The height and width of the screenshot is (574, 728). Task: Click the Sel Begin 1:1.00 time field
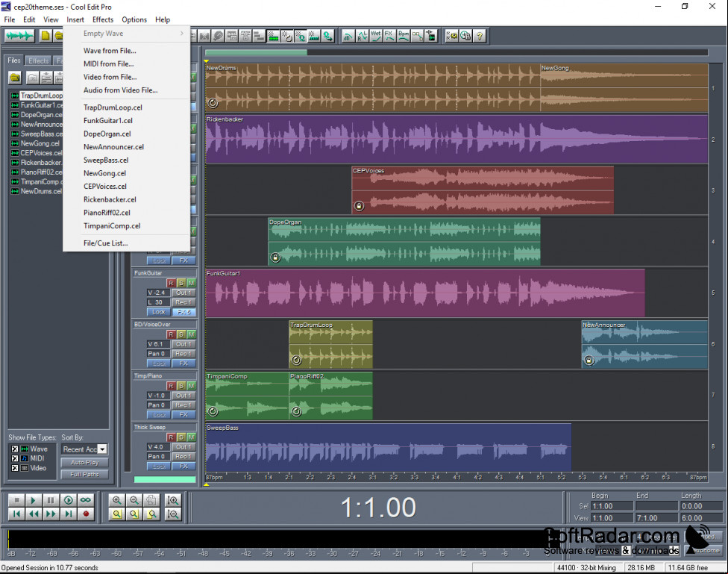[x=612, y=506]
